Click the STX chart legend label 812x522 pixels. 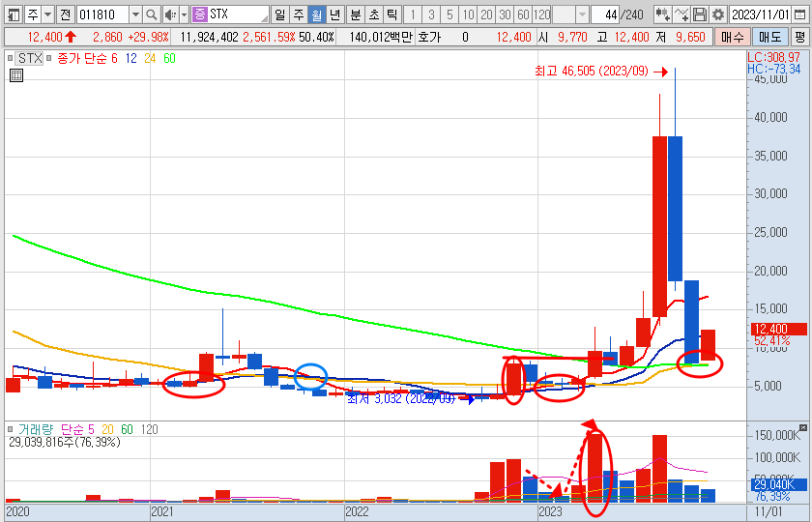point(30,59)
